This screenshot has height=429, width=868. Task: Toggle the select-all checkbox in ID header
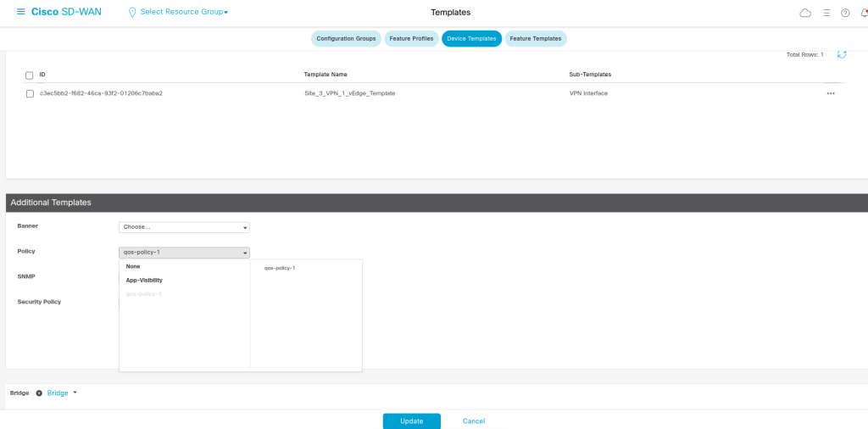pyautogui.click(x=30, y=75)
